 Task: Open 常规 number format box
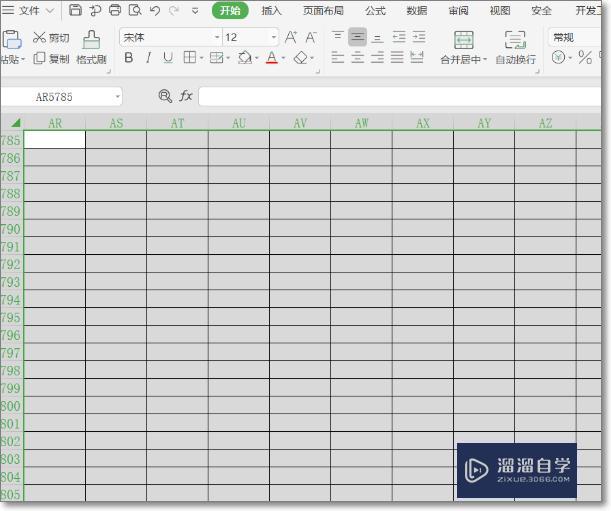574,37
